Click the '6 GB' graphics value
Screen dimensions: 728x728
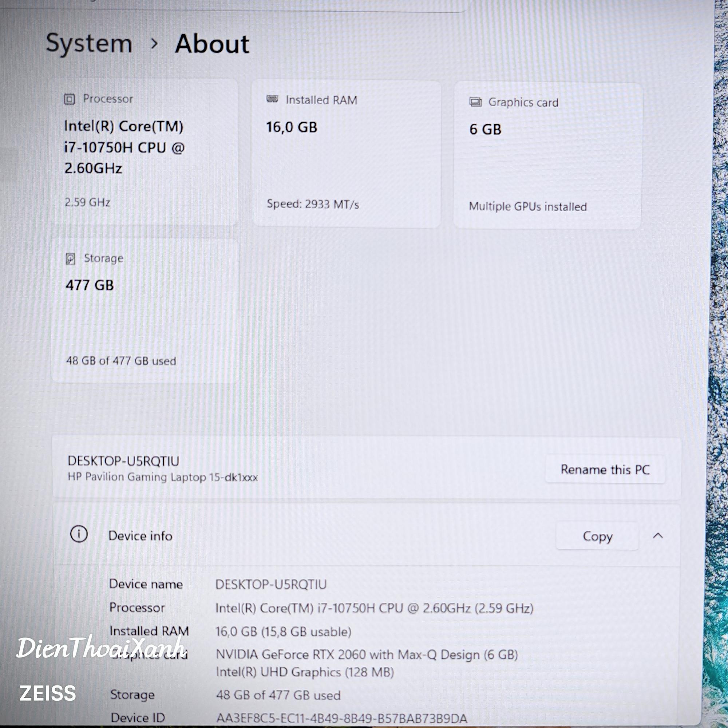485,130
